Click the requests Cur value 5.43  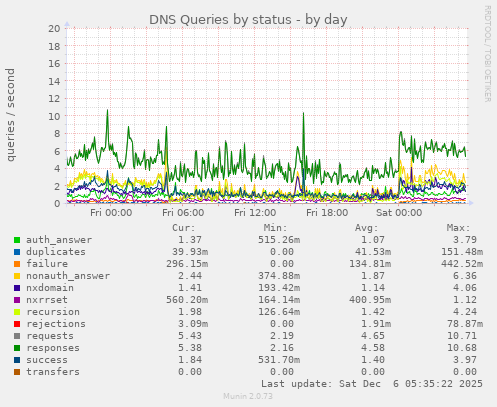point(190,336)
